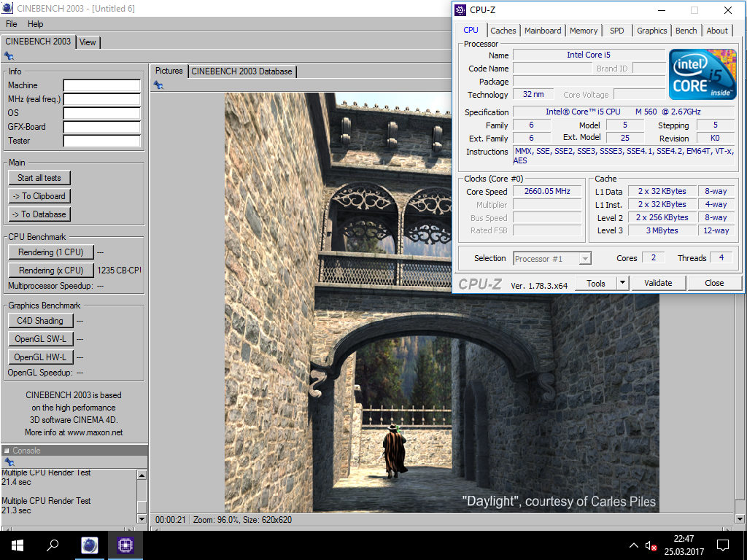
Task: Click the rendered Daylight picture
Action: click(441, 303)
